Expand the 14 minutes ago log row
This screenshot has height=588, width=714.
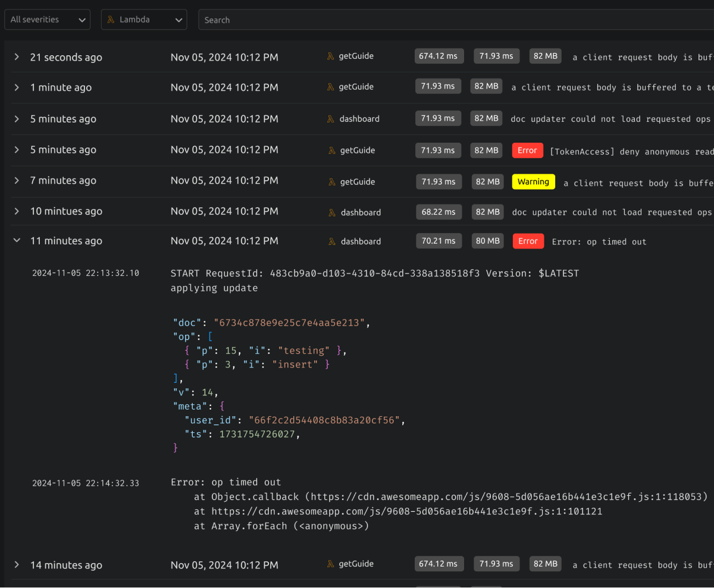click(x=17, y=565)
